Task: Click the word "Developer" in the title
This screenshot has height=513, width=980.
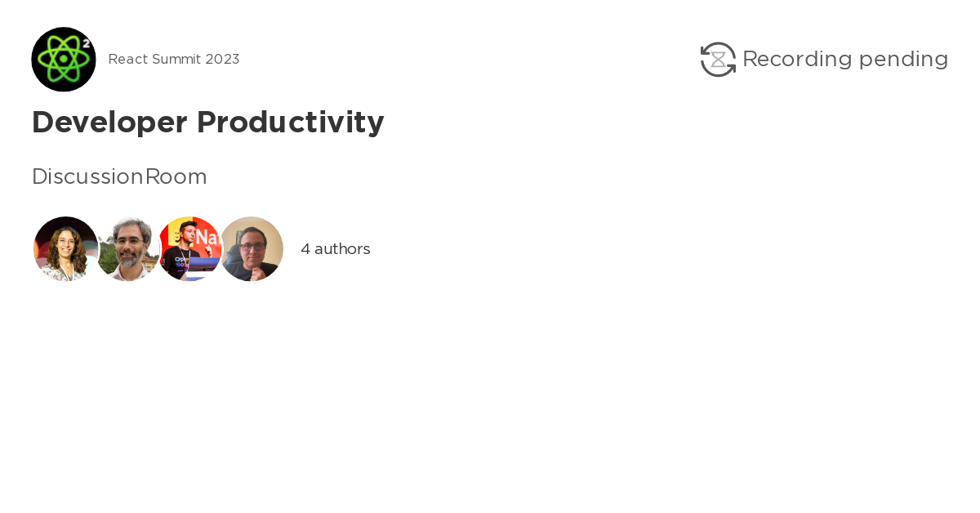Action: coord(110,123)
